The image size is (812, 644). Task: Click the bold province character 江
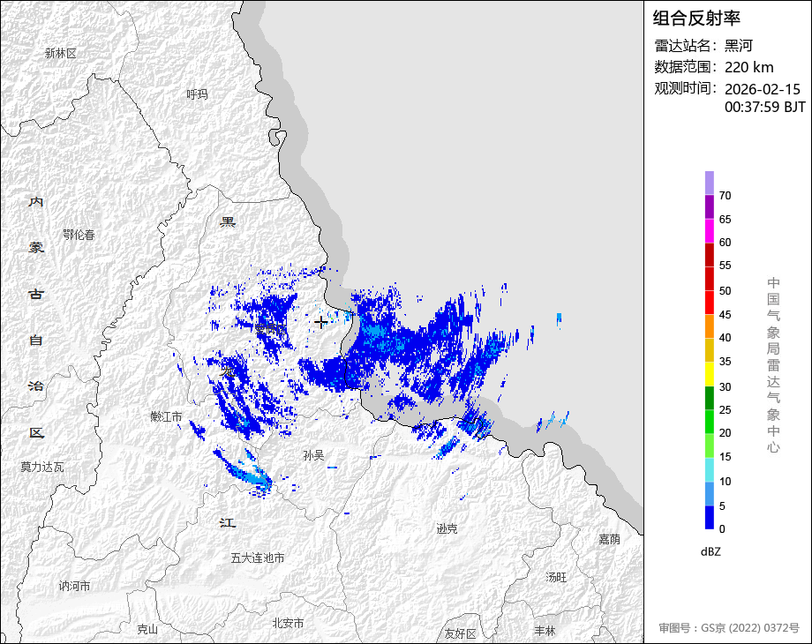tap(228, 523)
